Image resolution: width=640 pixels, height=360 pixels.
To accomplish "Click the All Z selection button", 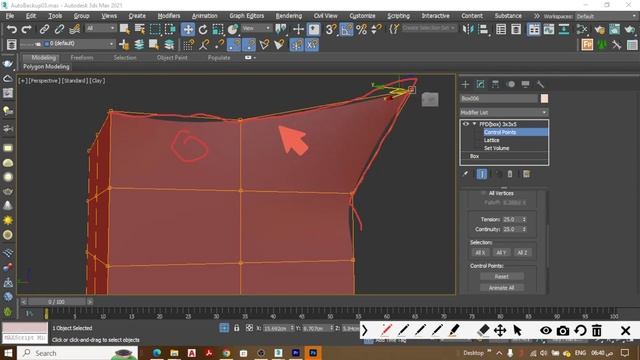I will point(522,253).
